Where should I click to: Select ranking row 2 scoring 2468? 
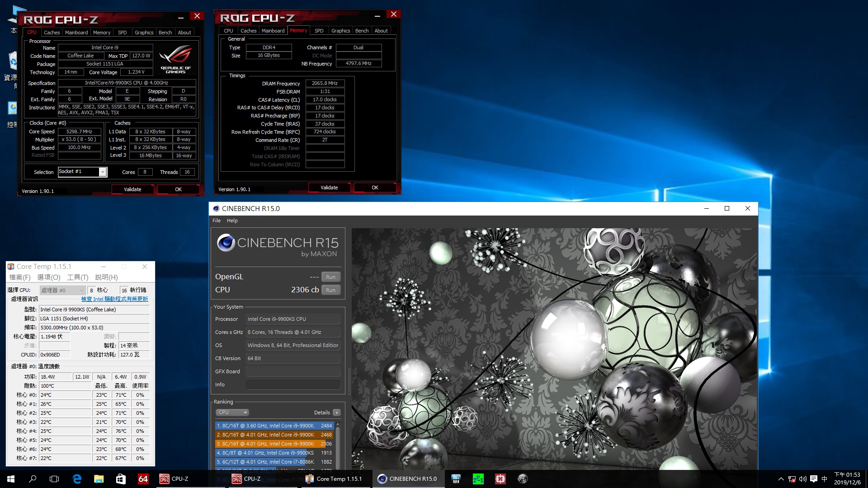(x=274, y=435)
